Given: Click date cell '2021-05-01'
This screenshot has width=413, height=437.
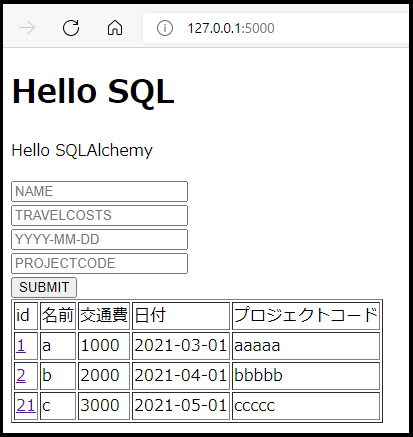Looking at the screenshot, I should pyautogui.click(x=181, y=406).
